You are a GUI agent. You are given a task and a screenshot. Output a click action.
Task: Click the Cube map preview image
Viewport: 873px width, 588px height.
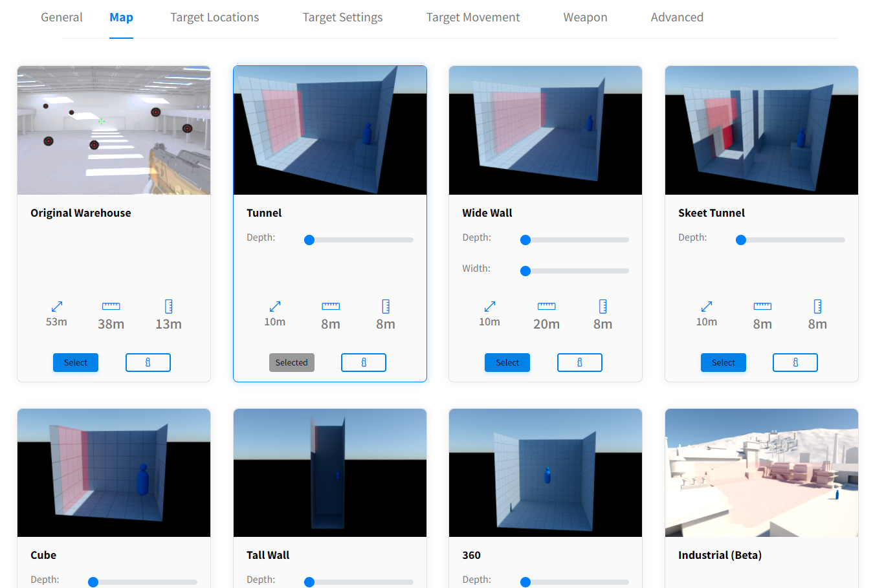[114, 473]
